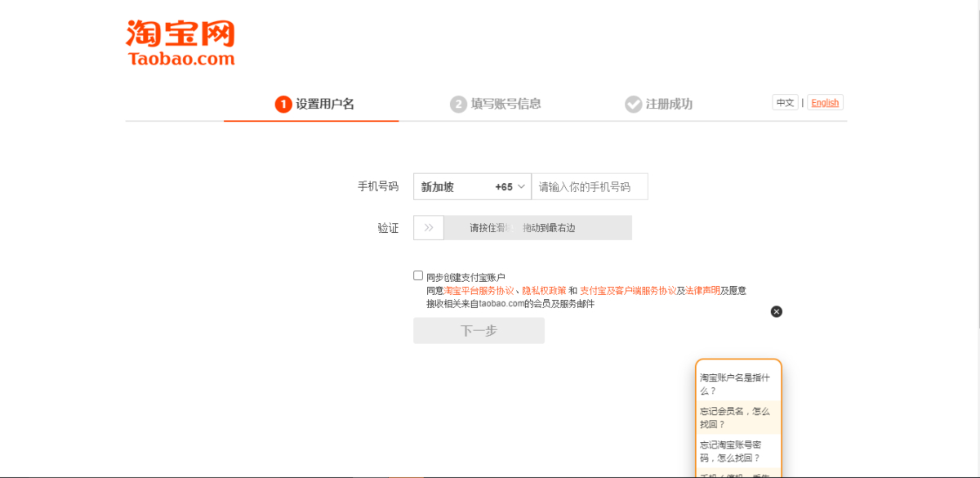The height and width of the screenshot is (478, 980).
Task: Open the 支付宝及客户端服务协议 link
Action: pos(627,291)
